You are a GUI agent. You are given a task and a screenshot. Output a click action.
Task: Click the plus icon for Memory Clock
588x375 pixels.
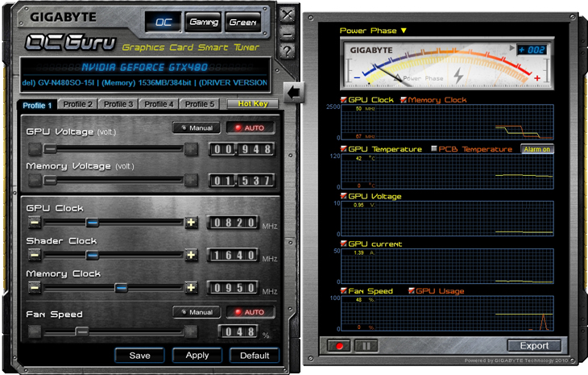[x=191, y=287]
